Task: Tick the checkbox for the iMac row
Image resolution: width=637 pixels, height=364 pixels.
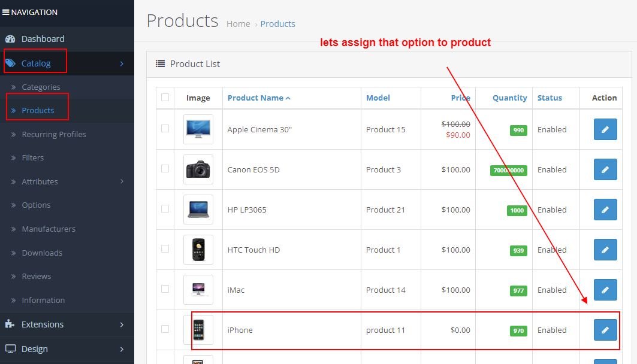Action: pos(165,290)
